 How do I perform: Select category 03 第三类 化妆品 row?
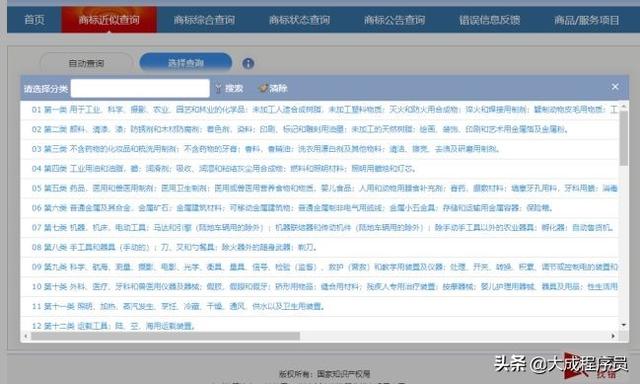click(x=319, y=149)
